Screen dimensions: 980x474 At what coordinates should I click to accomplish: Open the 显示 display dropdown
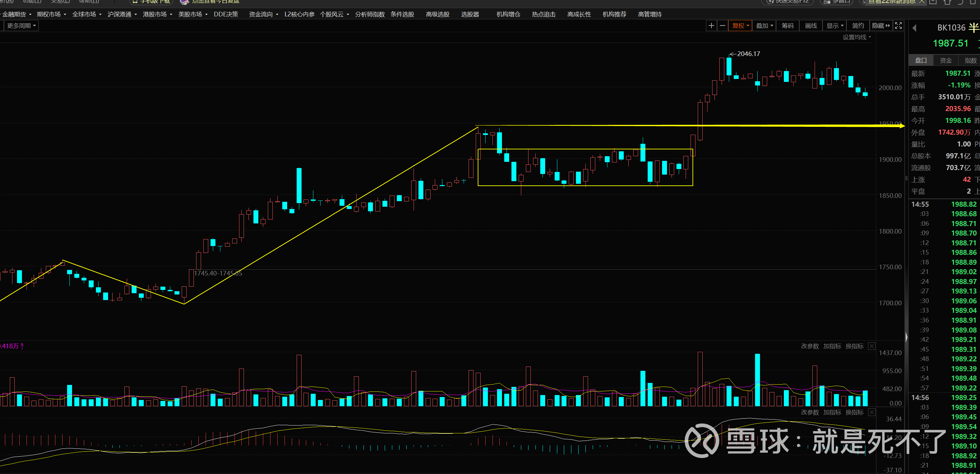tap(835, 26)
